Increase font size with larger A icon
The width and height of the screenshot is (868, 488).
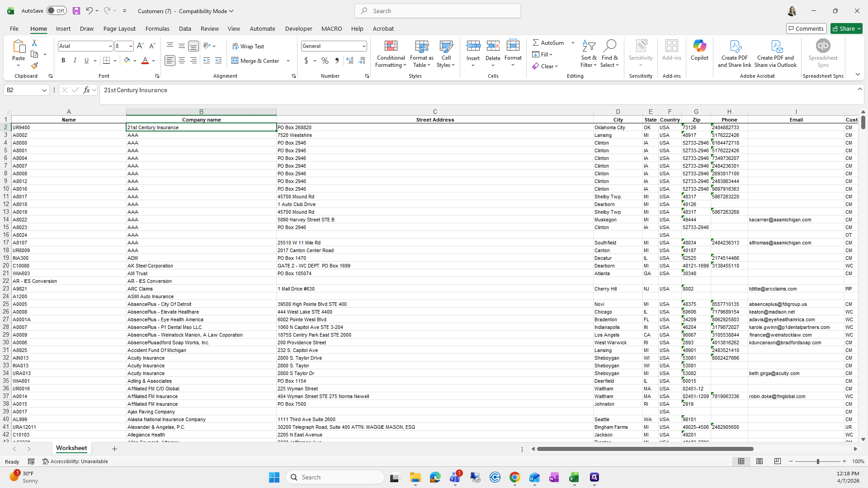click(140, 46)
